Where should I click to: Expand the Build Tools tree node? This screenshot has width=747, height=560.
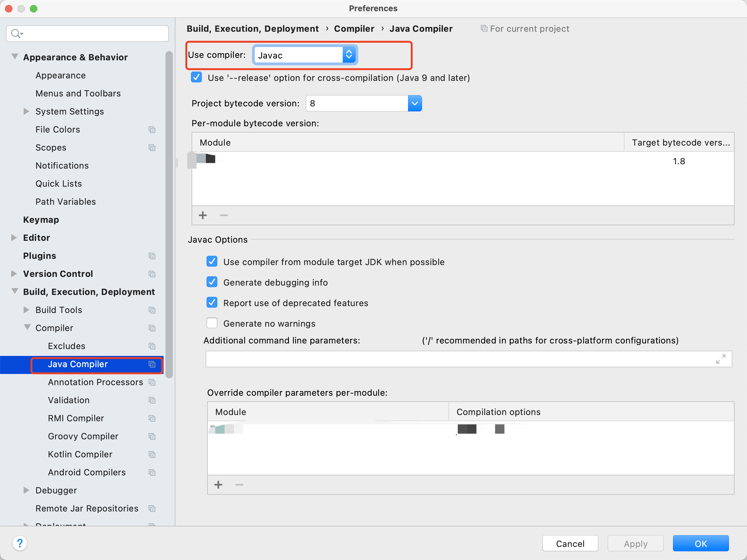(x=26, y=310)
